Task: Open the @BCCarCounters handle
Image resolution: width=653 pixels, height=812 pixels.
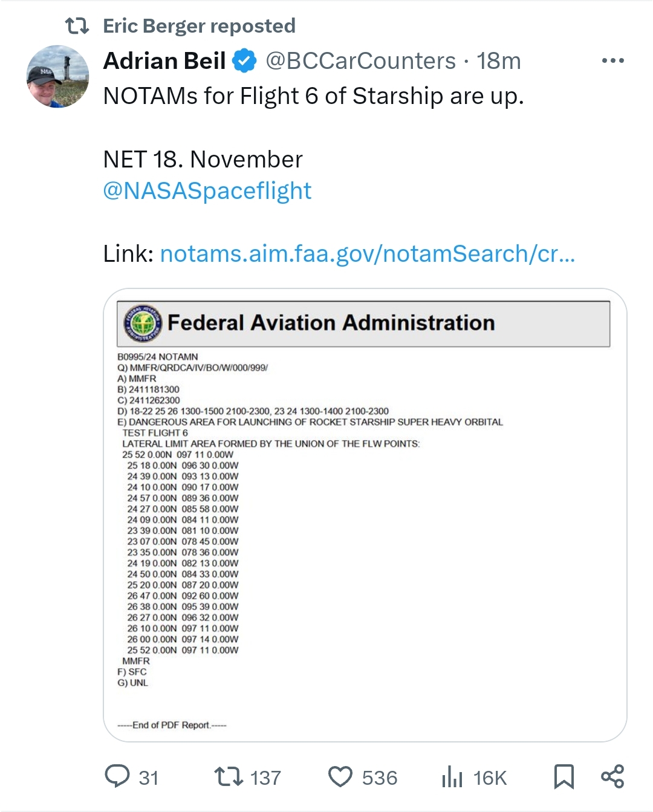Action: click(x=360, y=61)
